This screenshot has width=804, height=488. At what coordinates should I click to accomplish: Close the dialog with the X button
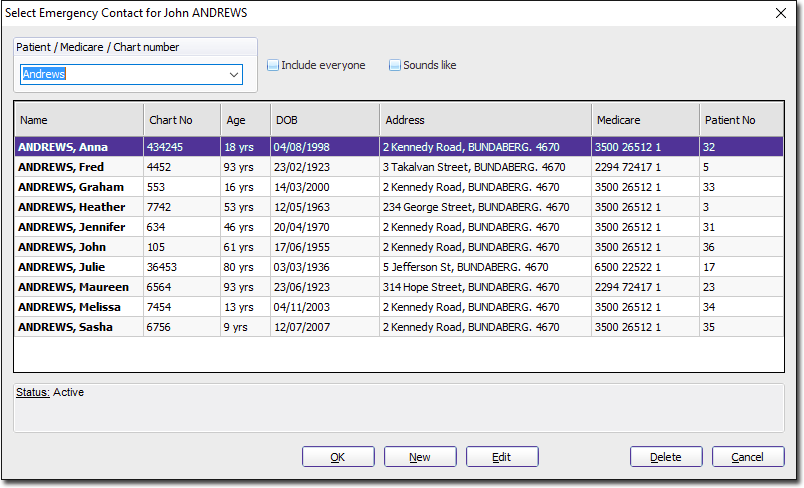(781, 13)
